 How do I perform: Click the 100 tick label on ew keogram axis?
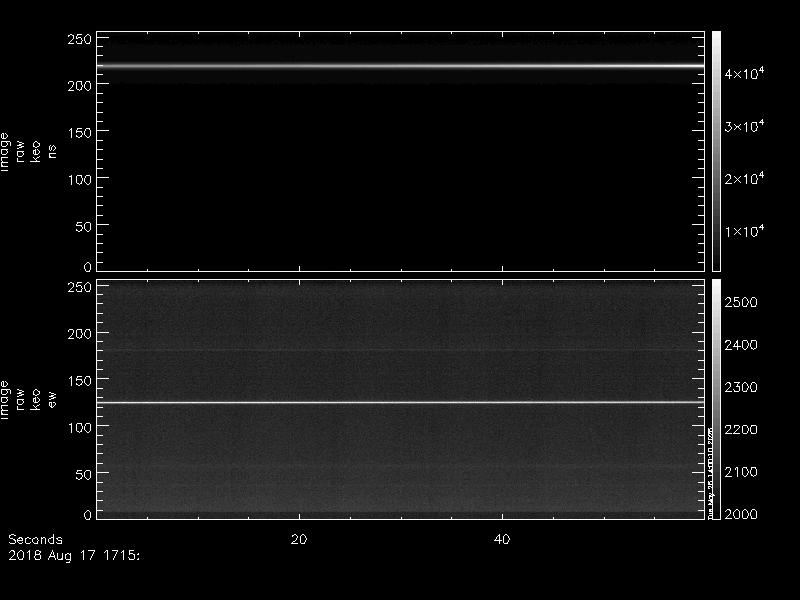click(x=80, y=428)
